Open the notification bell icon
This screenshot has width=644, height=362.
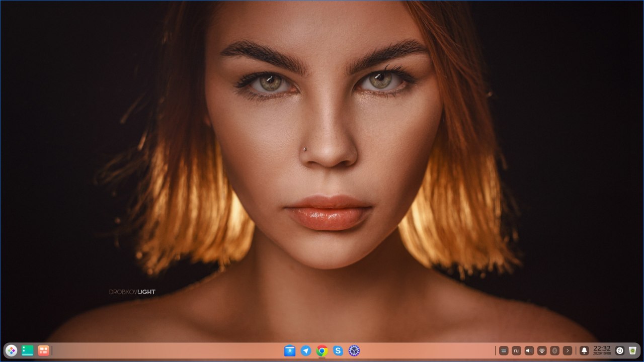click(584, 350)
